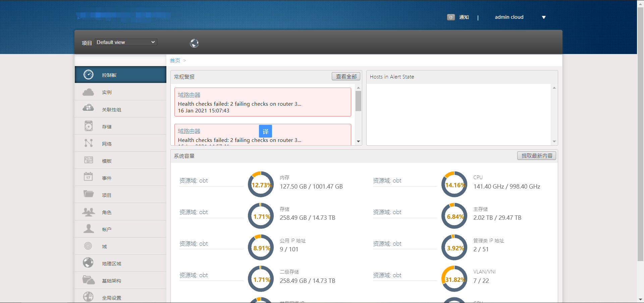Click the 提取最新内容 button
This screenshot has height=303, width=644.
[x=537, y=156]
